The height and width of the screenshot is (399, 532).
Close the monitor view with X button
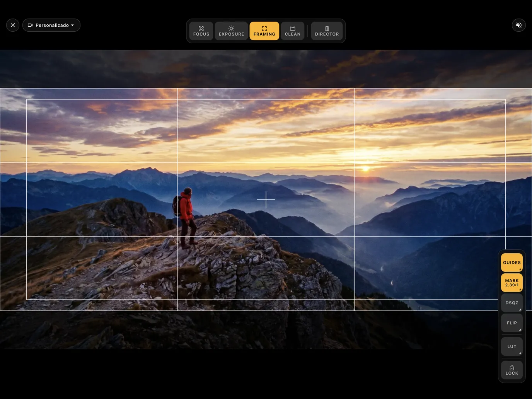(13, 25)
